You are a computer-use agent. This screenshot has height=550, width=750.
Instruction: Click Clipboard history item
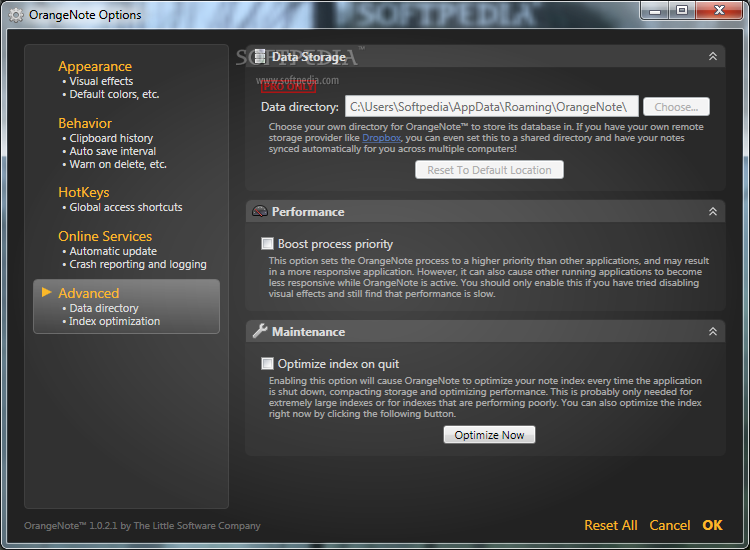pyautogui.click(x=111, y=138)
